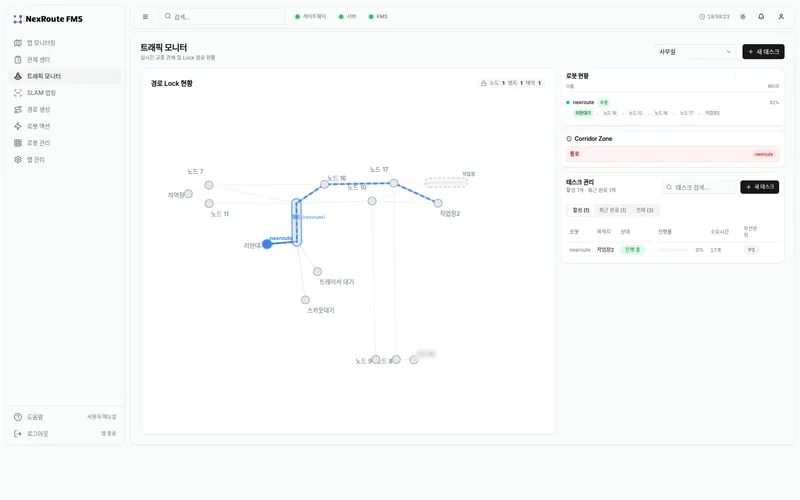Toggle the sidebar via hamburger menu icon
800x500 pixels.
[145, 17]
